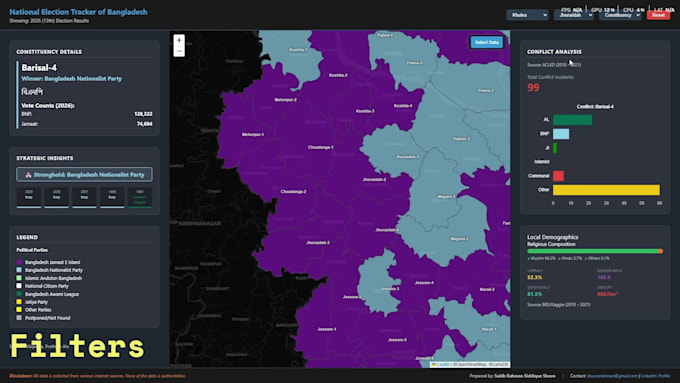Click the pink stronghold icon
This screenshot has height=383, width=680.
point(28,175)
